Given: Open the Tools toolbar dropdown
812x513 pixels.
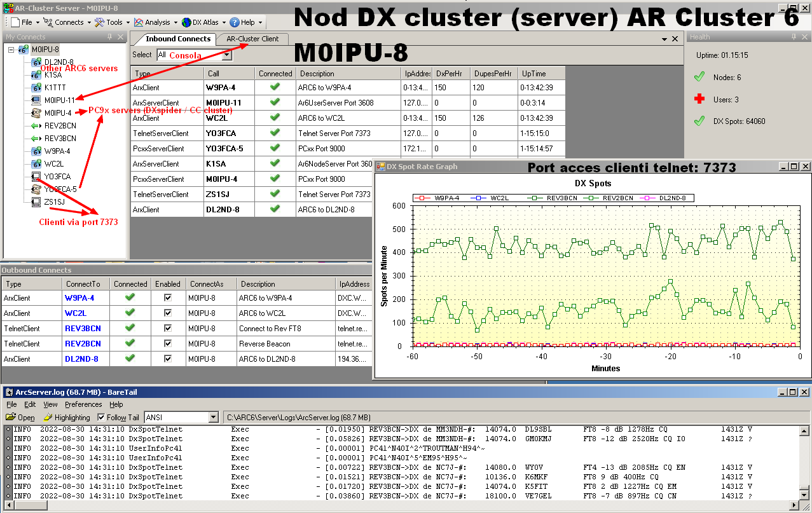Looking at the screenshot, I should point(128,22).
